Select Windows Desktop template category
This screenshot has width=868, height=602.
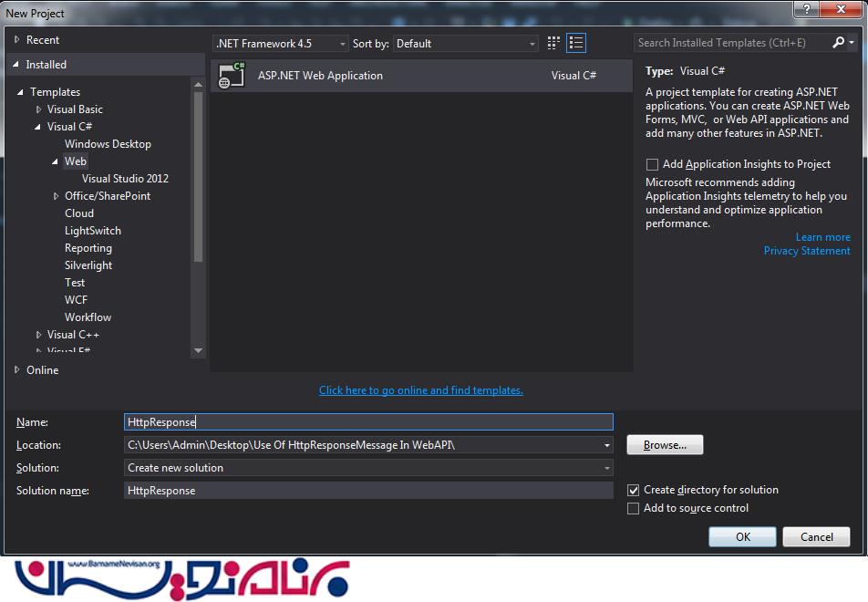[x=108, y=144]
